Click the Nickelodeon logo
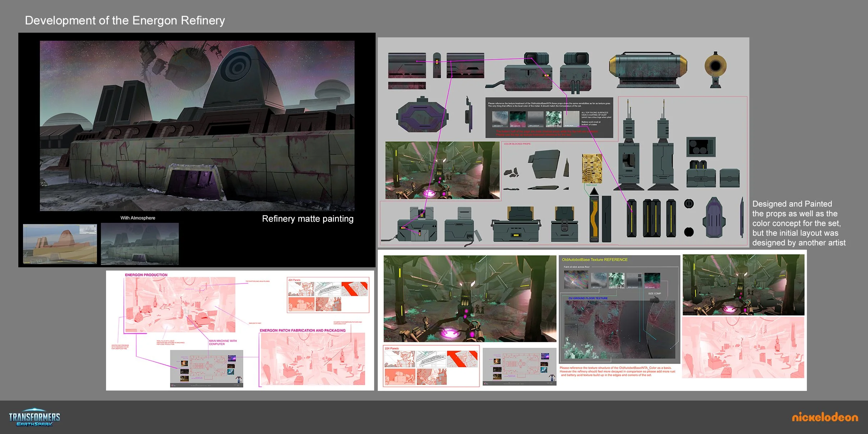Image resolution: width=868 pixels, height=434 pixels. point(825,417)
